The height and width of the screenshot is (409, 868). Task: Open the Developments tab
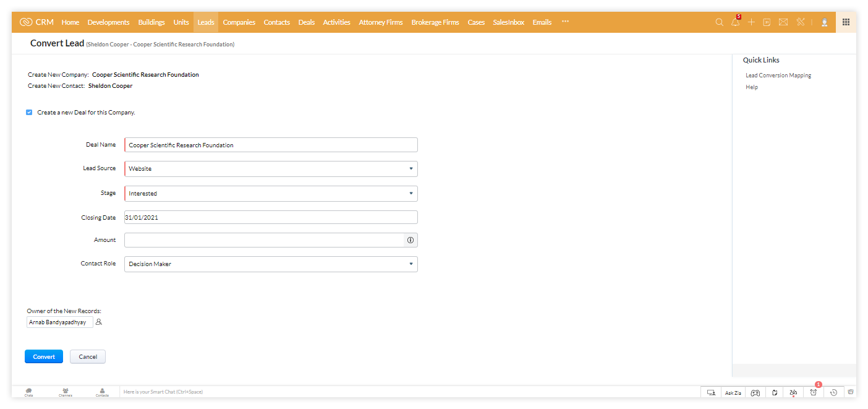pyautogui.click(x=109, y=22)
